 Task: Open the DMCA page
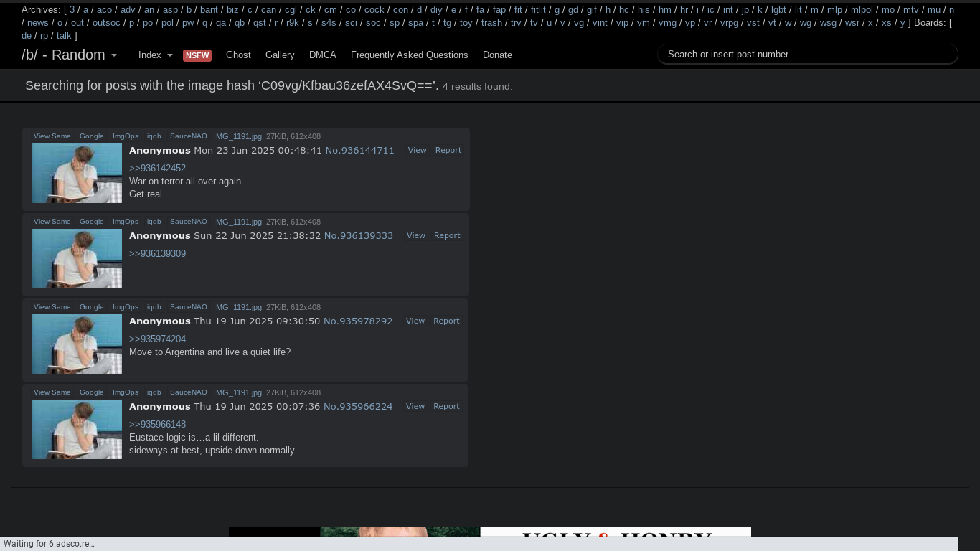coord(323,55)
